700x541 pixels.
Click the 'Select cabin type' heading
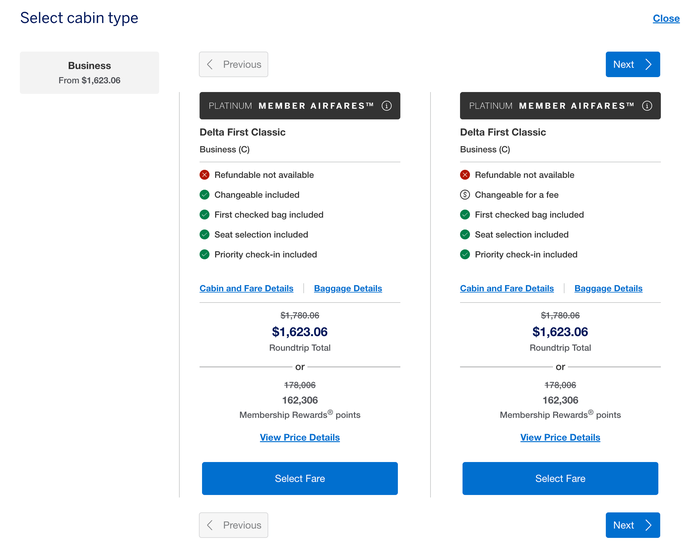pos(79,18)
